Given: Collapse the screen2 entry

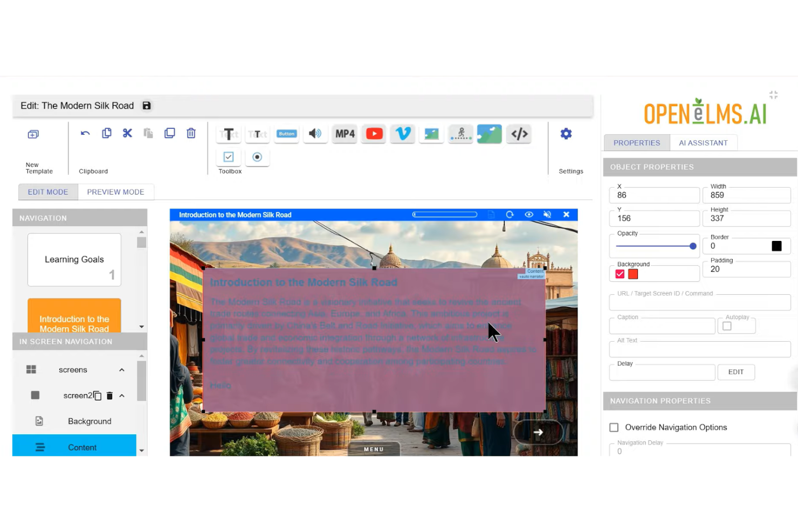Looking at the screenshot, I should coord(121,395).
